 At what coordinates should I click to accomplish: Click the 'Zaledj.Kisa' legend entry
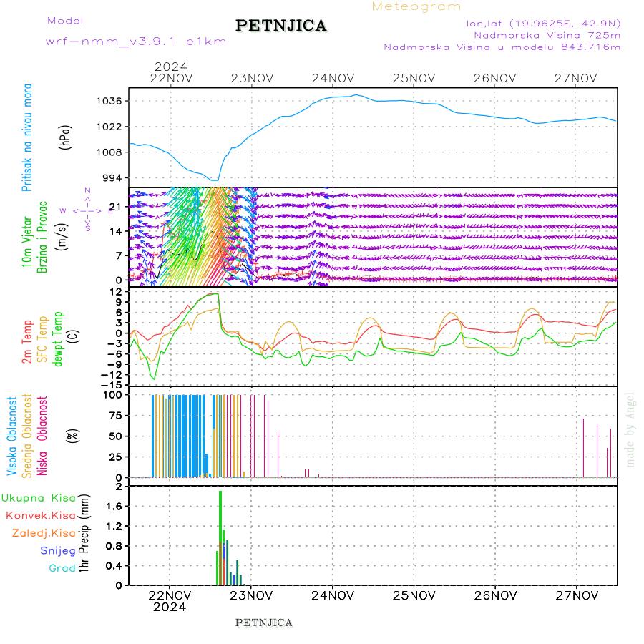[x=44, y=534]
